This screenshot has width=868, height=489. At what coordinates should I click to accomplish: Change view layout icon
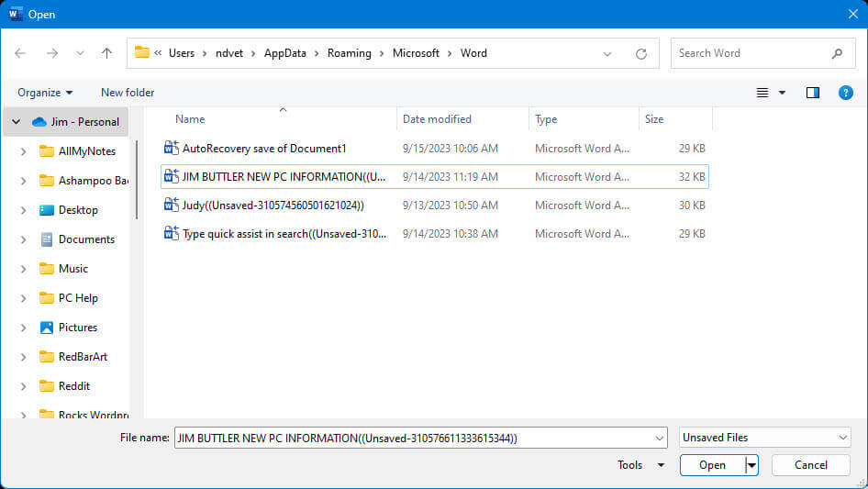tap(762, 93)
